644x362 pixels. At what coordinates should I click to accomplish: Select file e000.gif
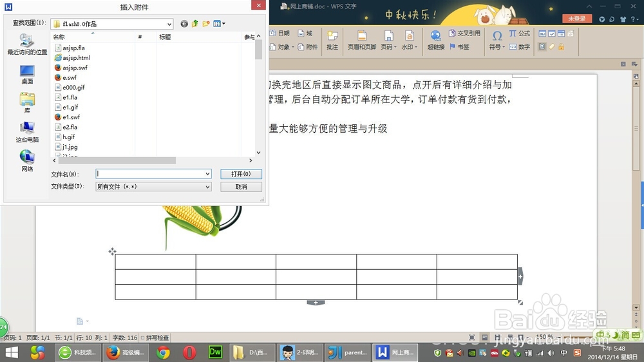pos(70,87)
